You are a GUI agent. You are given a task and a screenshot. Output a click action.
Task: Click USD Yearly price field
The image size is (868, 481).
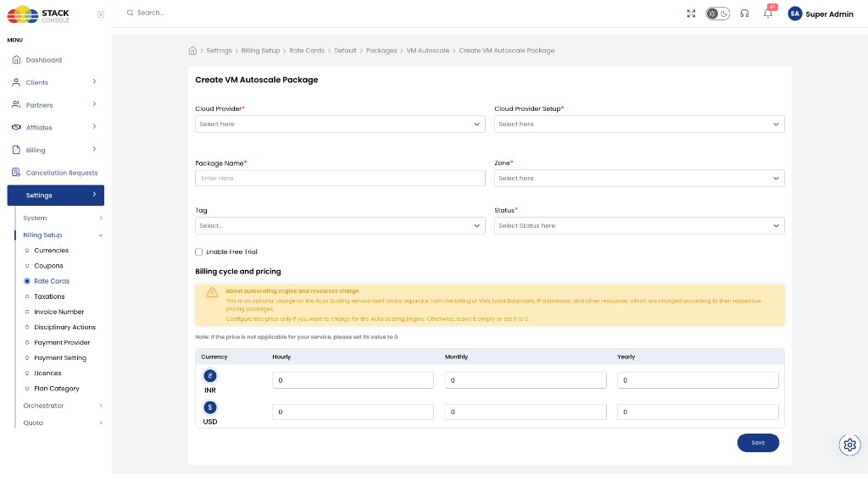(698, 412)
